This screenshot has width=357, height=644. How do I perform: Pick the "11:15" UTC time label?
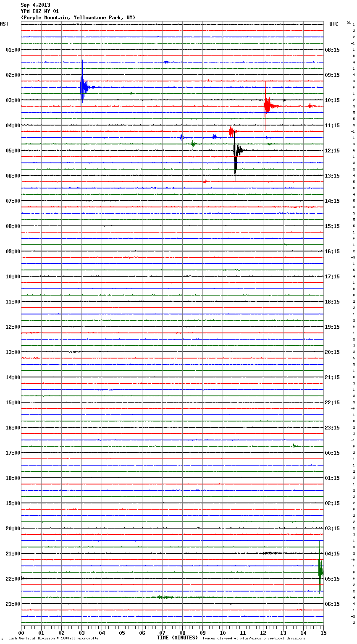(332, 125)
